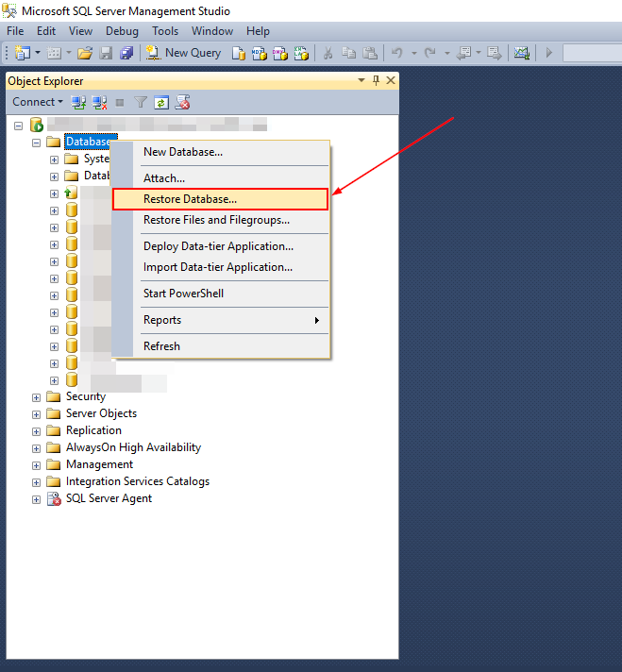
Task: Click the Save floppy disk icon
Action: coord(106,53)
